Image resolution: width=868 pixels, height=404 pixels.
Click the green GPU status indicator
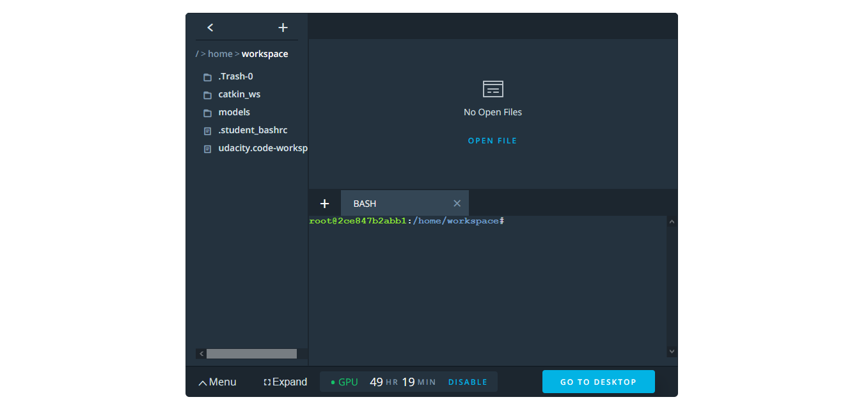[344, 382]
